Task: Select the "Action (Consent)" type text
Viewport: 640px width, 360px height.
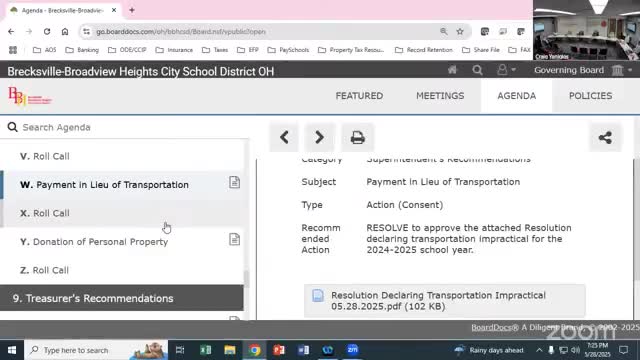Action: point(404,205)
